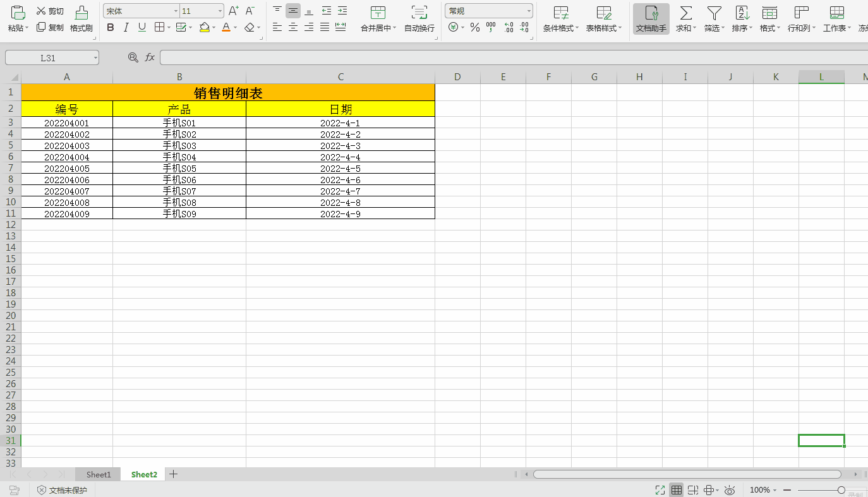Click the eye protection mode icon
Screen dimensions: 868x497
[730, 490]
